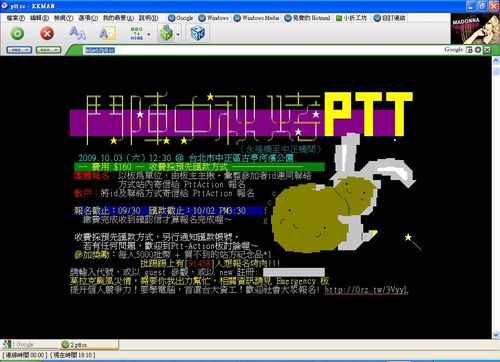Click the close tab X icon on address bar

coord(487,50)
